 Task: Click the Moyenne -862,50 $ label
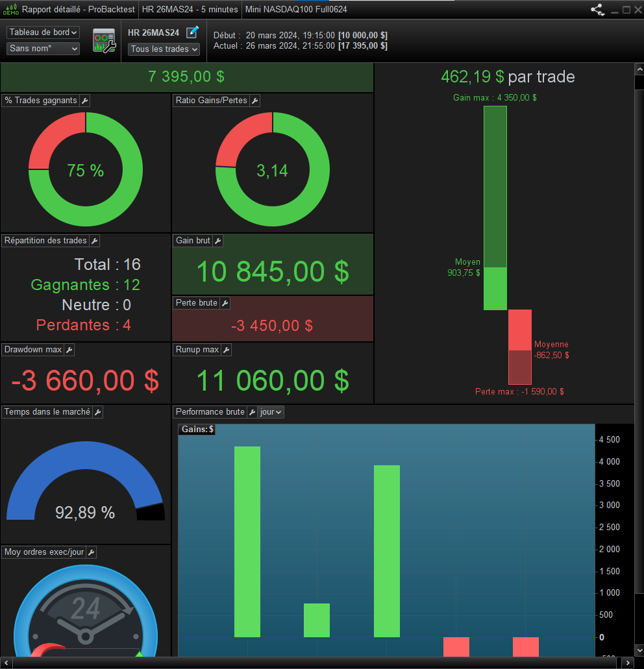point(551,350)
